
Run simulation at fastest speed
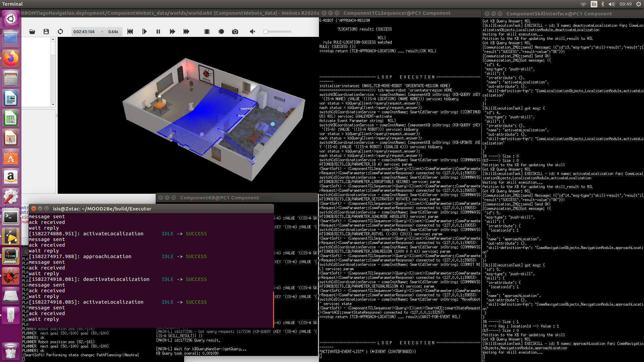[x=186, y=32]
